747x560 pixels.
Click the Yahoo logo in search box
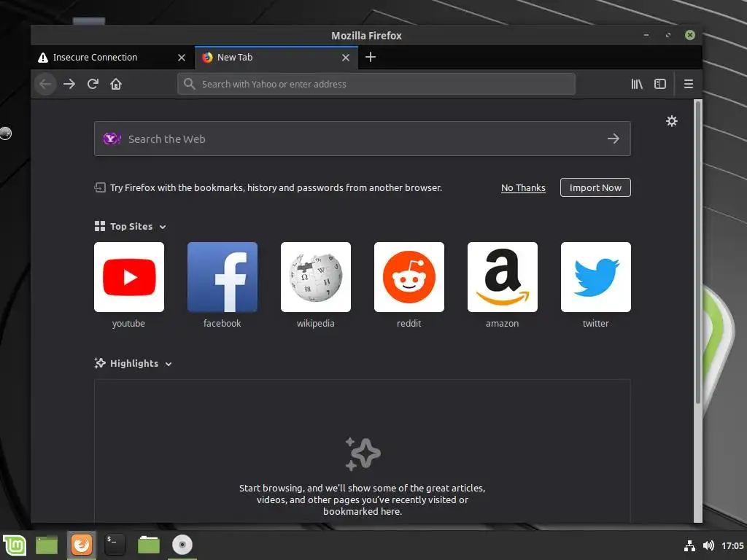112,139
